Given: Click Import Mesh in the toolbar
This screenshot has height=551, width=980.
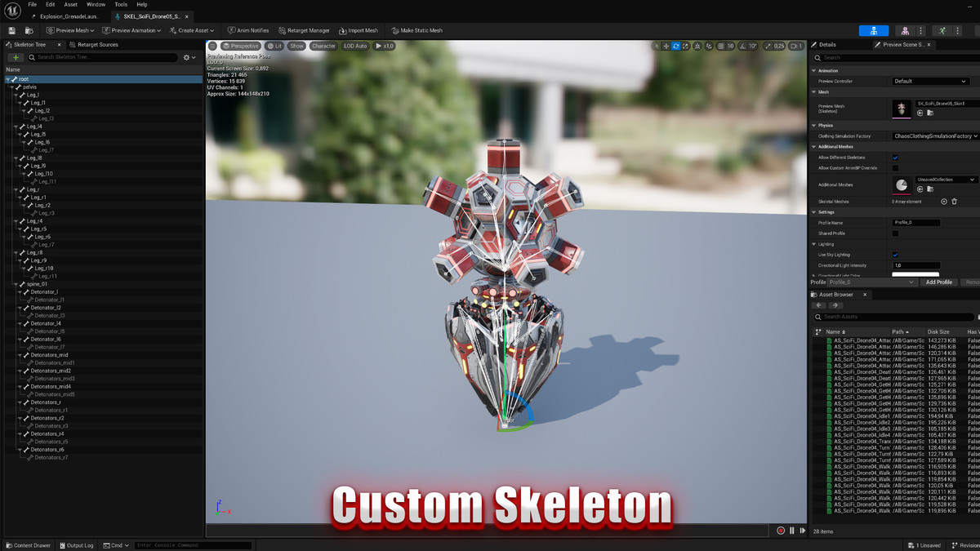Looking at the screenshot, I should (359, 31).
